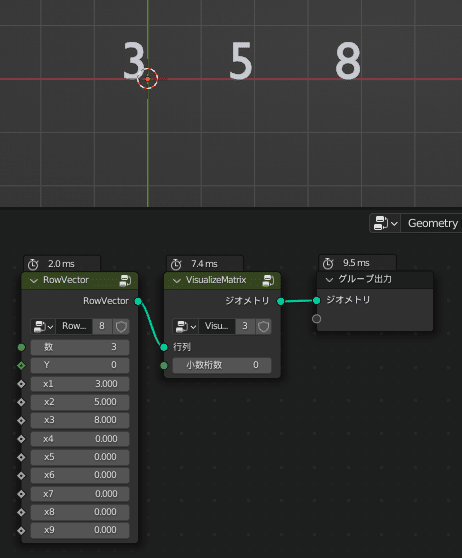Click the グループ出力 node header title
Screen dimensions: 462x558
[365, 279]
